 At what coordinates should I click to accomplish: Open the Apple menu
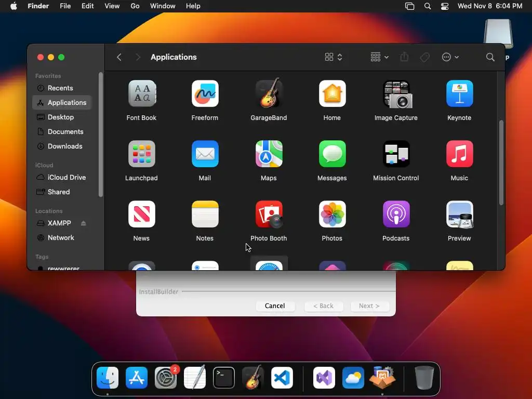pos(14,6)
